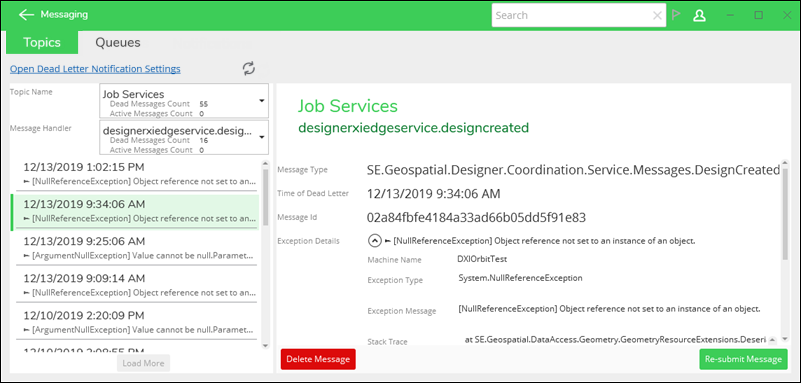This screenshot has width=801, height=383.
Task: Select message from 12/13/2019 1:02:15 PM
Action: pos(136,174)
